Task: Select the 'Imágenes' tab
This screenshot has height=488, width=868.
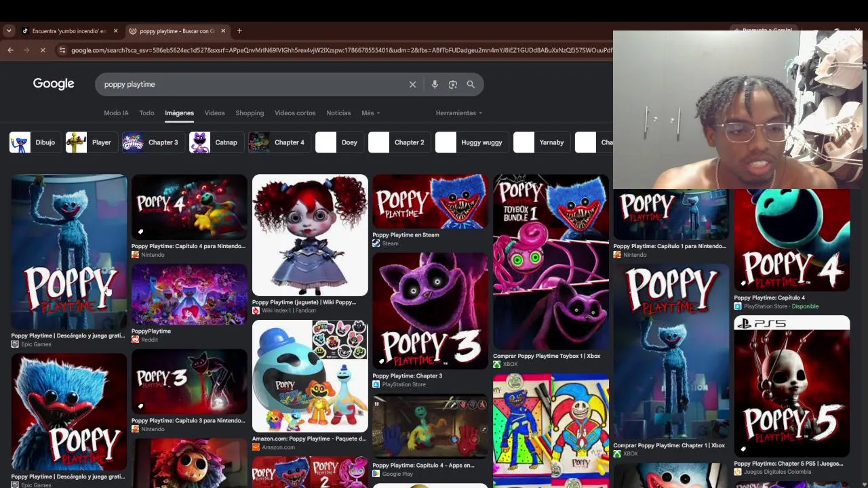Action: click(179, 113)
